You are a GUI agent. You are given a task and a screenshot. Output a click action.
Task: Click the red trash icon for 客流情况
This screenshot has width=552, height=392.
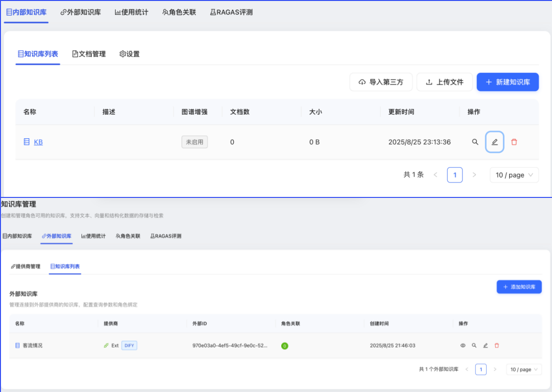point(497,346)
